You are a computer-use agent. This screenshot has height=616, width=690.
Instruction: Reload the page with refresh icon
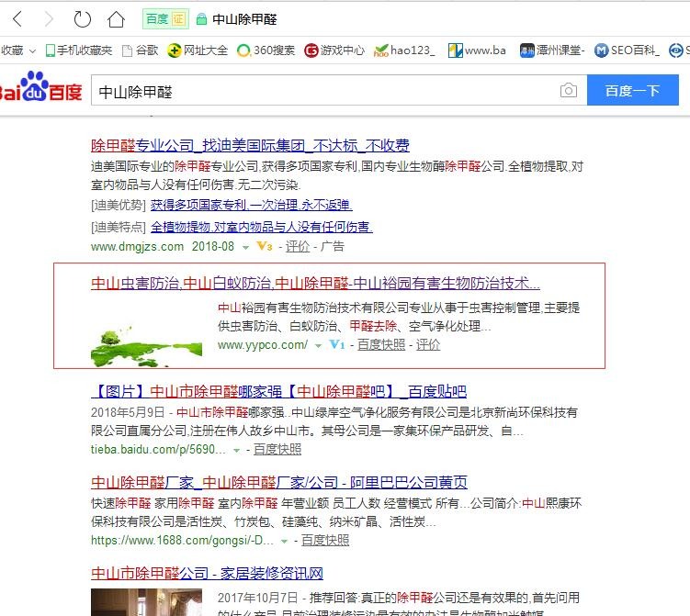coord(82,19)
